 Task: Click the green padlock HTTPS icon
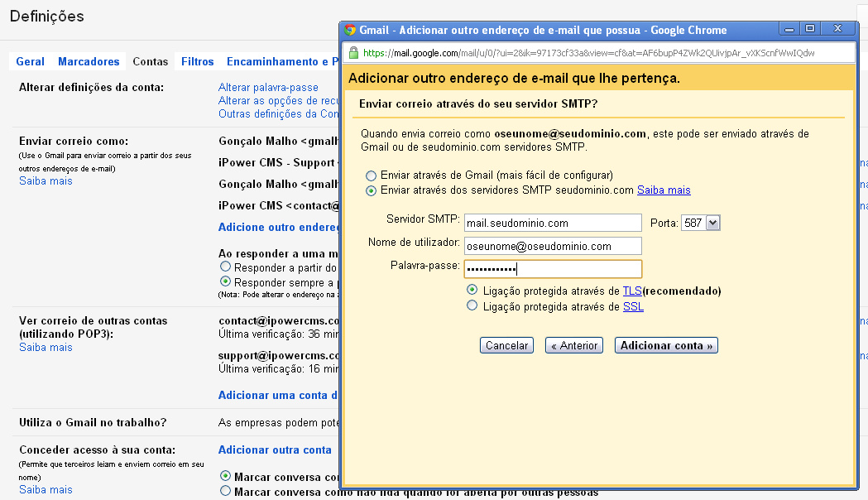tap(353, 53)
